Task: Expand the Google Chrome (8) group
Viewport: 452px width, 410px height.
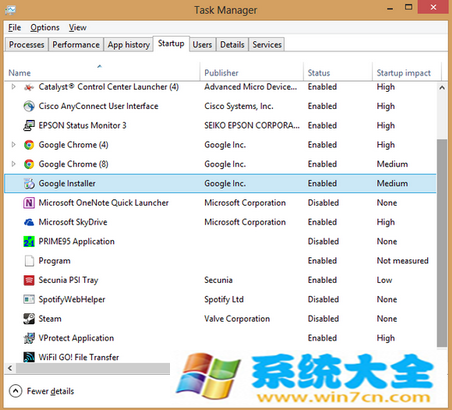Action: [x=13, y=164]
